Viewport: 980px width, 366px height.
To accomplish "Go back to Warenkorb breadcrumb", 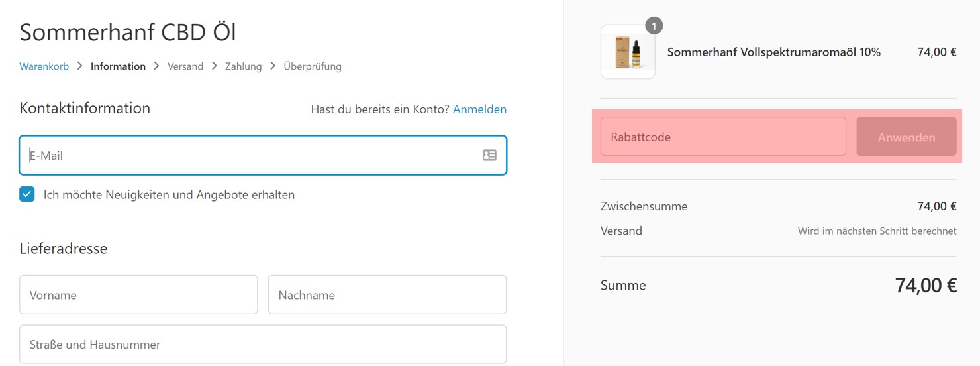I will point(44,66).
